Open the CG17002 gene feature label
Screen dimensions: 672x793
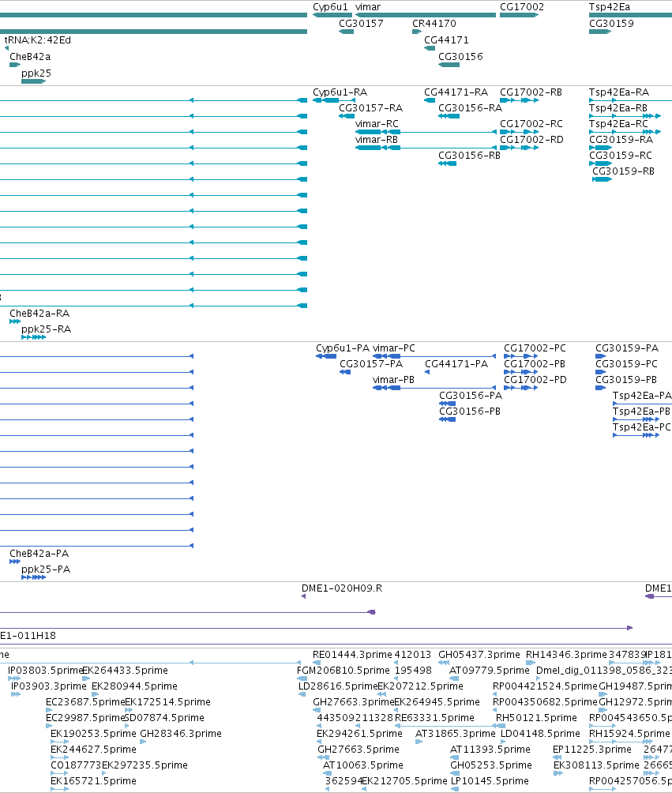click(x=522, y=7)
